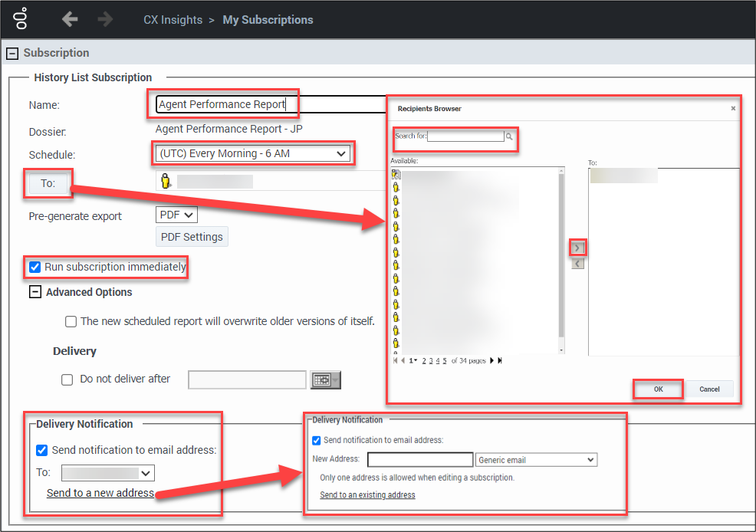Open the Generic email type dropdown
Image resolution: width=756 pixels, height=532 pixels.
coord(536,460)
